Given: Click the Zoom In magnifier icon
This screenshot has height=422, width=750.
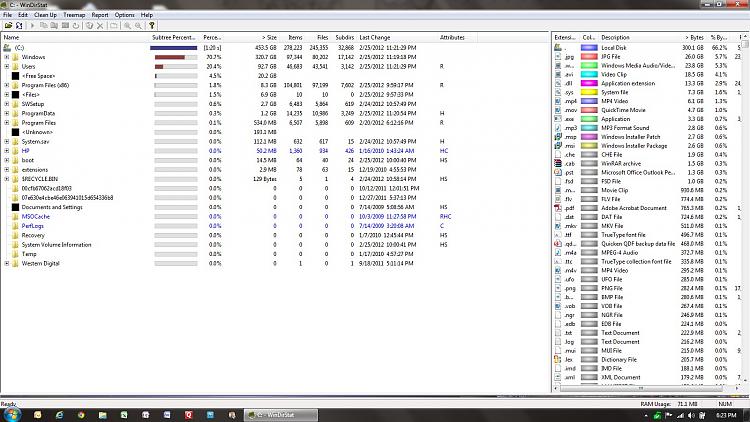Looking at the screenshot, I should coord(128,25).
